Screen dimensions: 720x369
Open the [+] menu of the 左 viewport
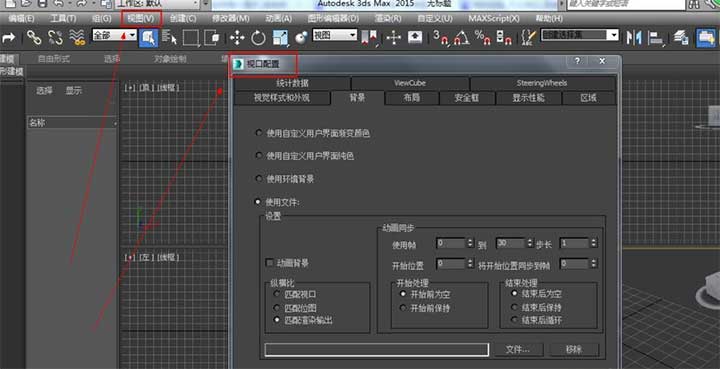pyautogui.click(x=130, y=257)
